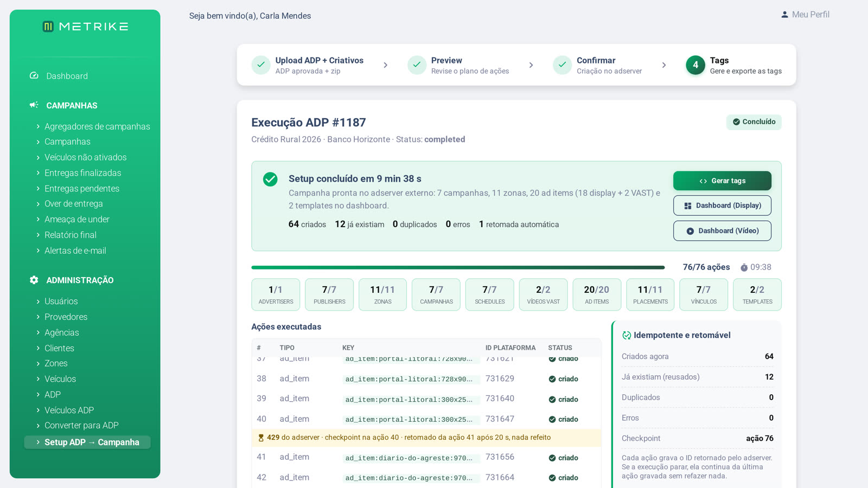This screenshot has width=868, height=488.
Task: Click the Idempotente e retomável refresh icon
Action: (627, 335)
